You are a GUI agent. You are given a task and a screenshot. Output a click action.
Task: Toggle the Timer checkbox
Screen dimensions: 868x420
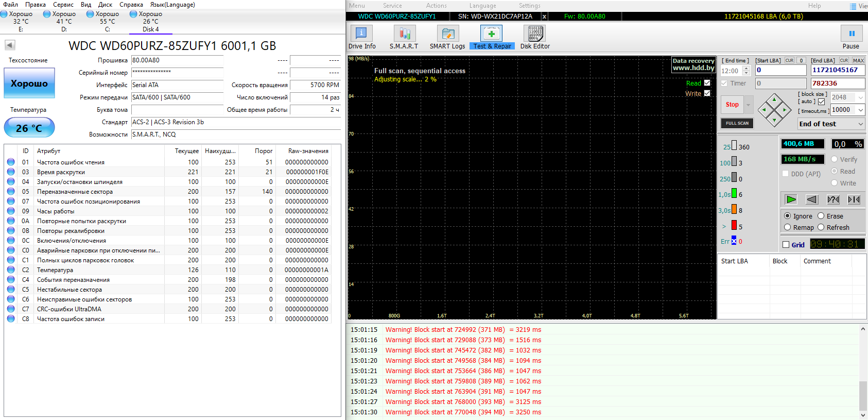[724, 83]
